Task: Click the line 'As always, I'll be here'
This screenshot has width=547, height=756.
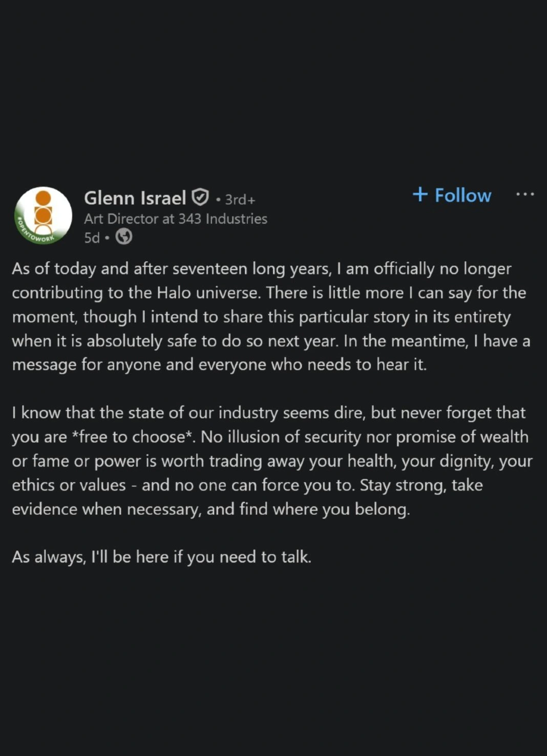Action: click(x=161, y=557)
